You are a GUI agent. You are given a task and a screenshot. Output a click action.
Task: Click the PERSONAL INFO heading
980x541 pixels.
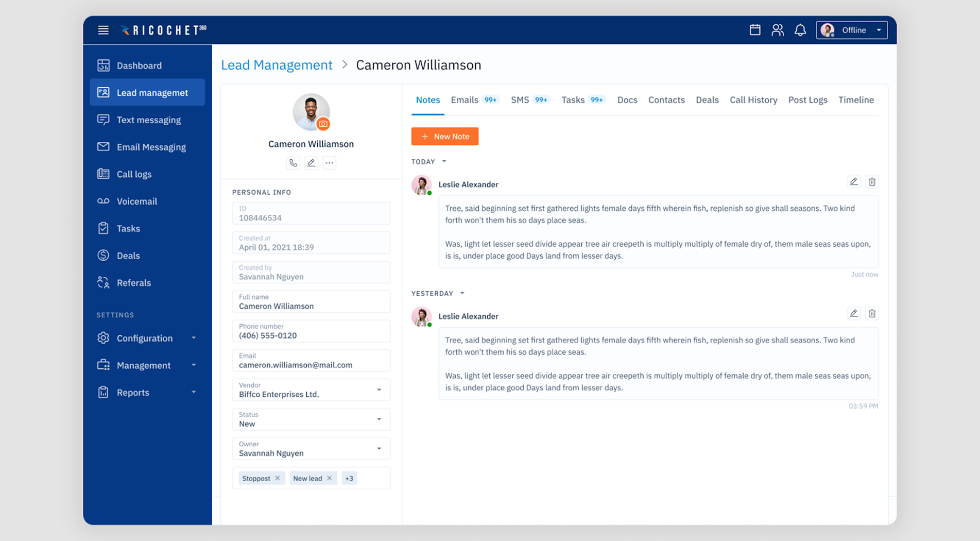click(262, 192)
